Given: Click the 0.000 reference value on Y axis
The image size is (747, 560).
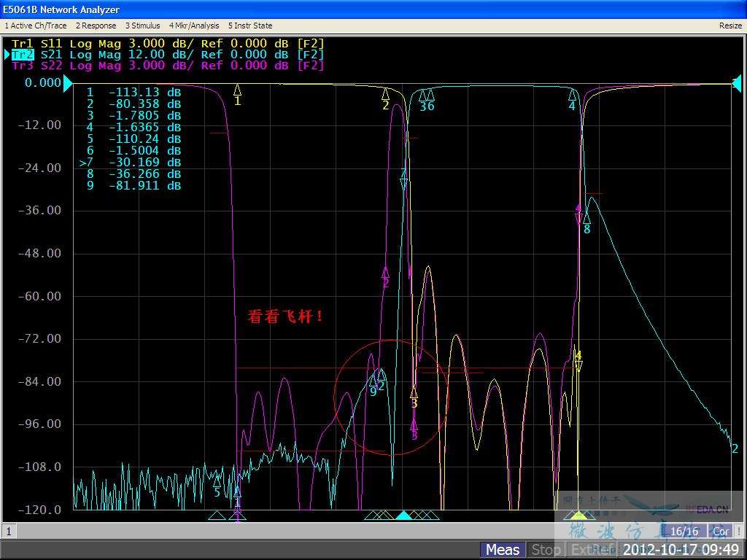Looking at the screenshot, I should (x=43, y=83).
